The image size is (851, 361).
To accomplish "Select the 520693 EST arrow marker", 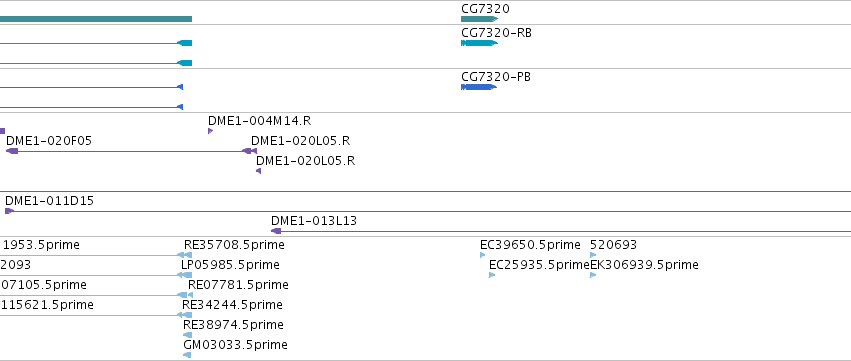I will pos(593,255).
